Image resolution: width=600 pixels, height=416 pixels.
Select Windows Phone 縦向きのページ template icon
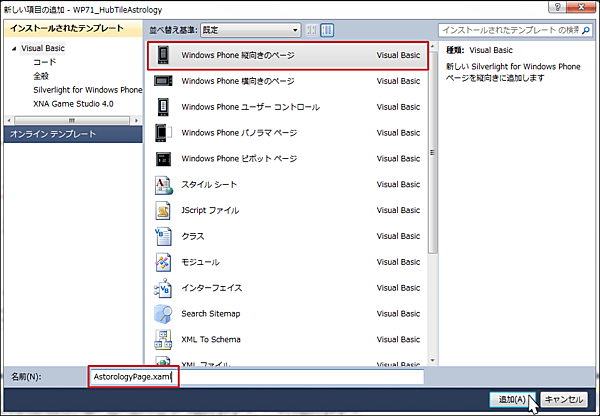point(163,55)
